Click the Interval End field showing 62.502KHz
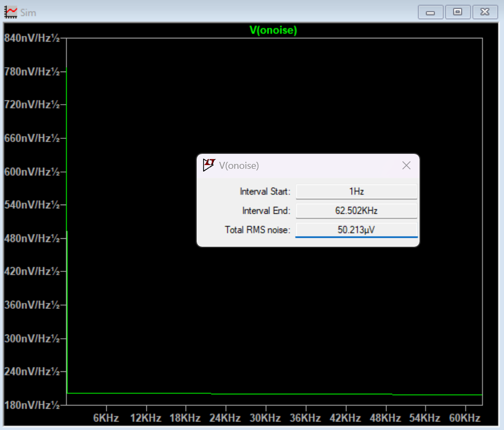Screen dimensions: 504x430 pyautogui.click(x=356, y=210)
